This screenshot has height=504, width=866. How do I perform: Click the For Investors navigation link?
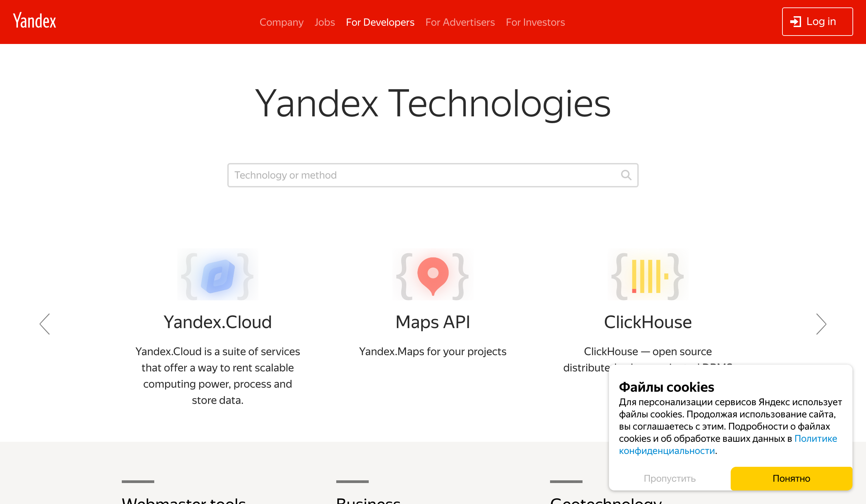click(x=535, y=22)
